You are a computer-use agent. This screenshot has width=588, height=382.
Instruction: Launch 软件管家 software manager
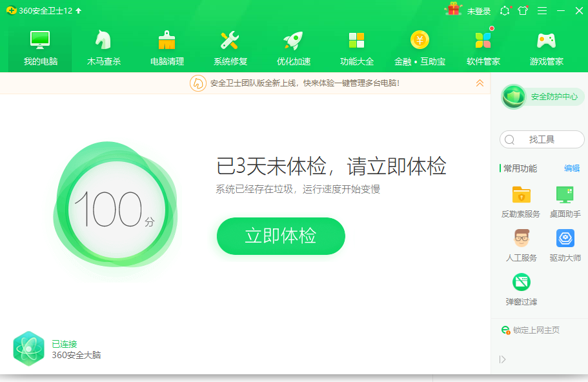[483, 48]
